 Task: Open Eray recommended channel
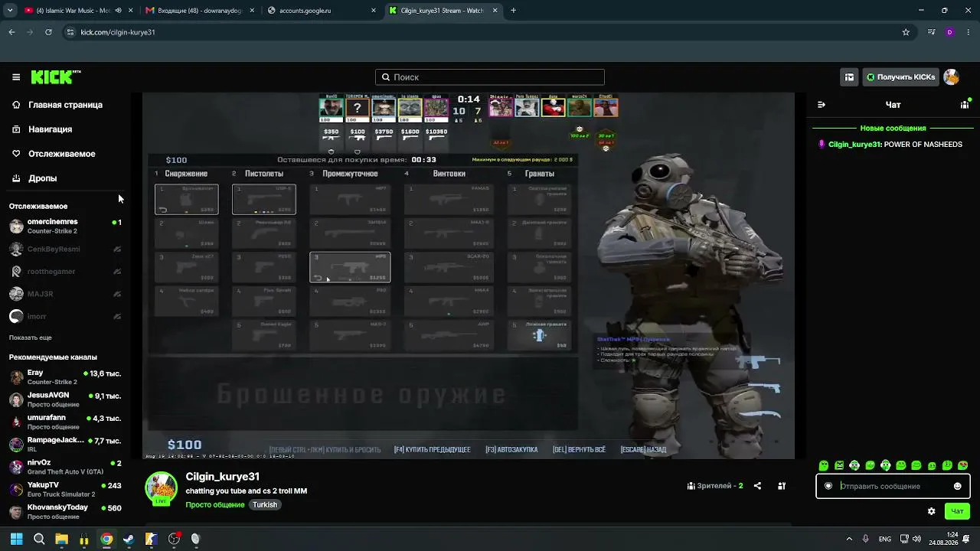coord(65,377)
